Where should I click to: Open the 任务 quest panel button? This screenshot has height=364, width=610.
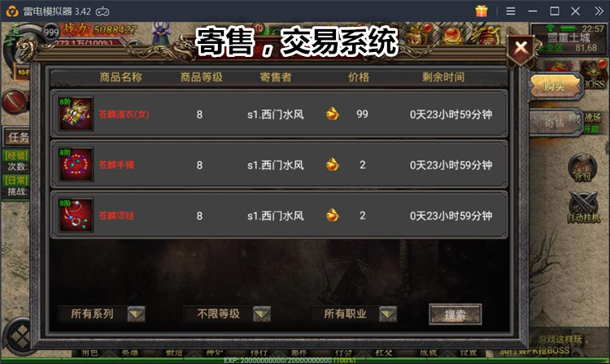tap(16, 136)
